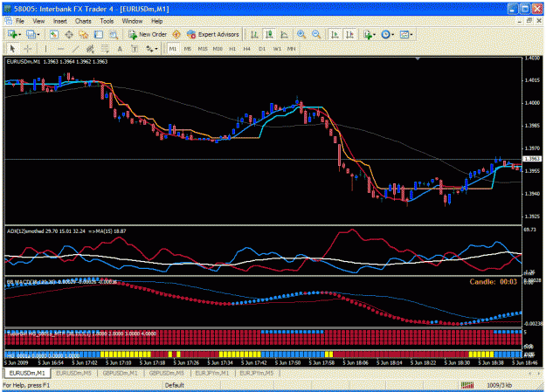This screenshot has height=392, width=546.
Task: Click the 1009/3 kb traffic indicator
Action: click(x=499, y=385)
